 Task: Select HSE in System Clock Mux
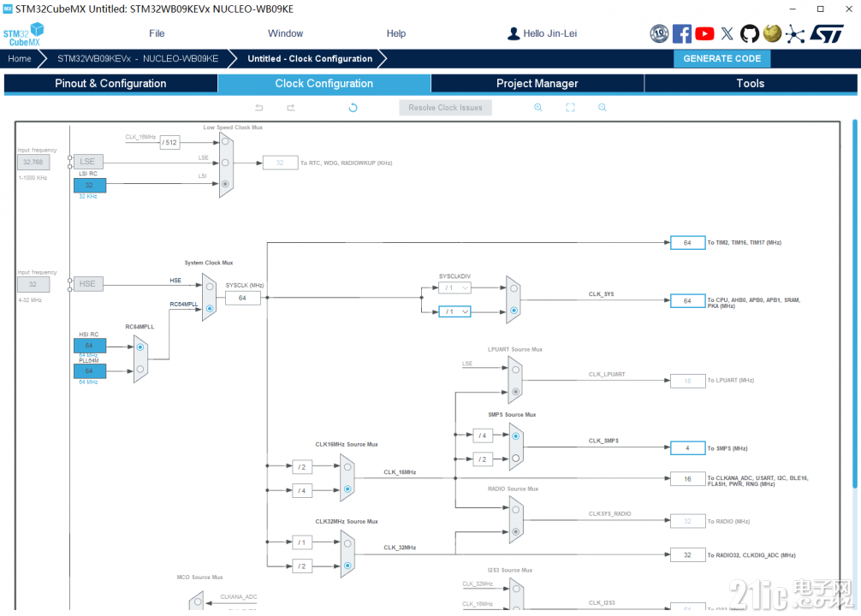(210, 287)
